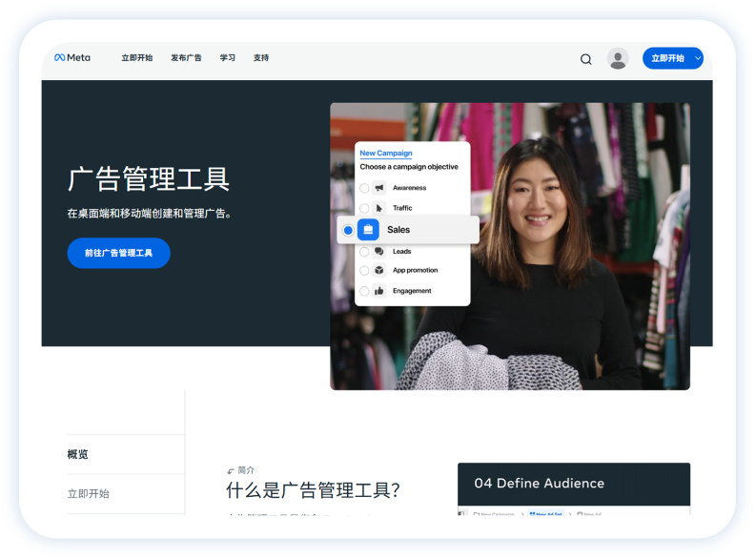Click the Choose a campaign objective text
Screen dimensions: 756x559
pyautogui.click(x=409, y=167)
